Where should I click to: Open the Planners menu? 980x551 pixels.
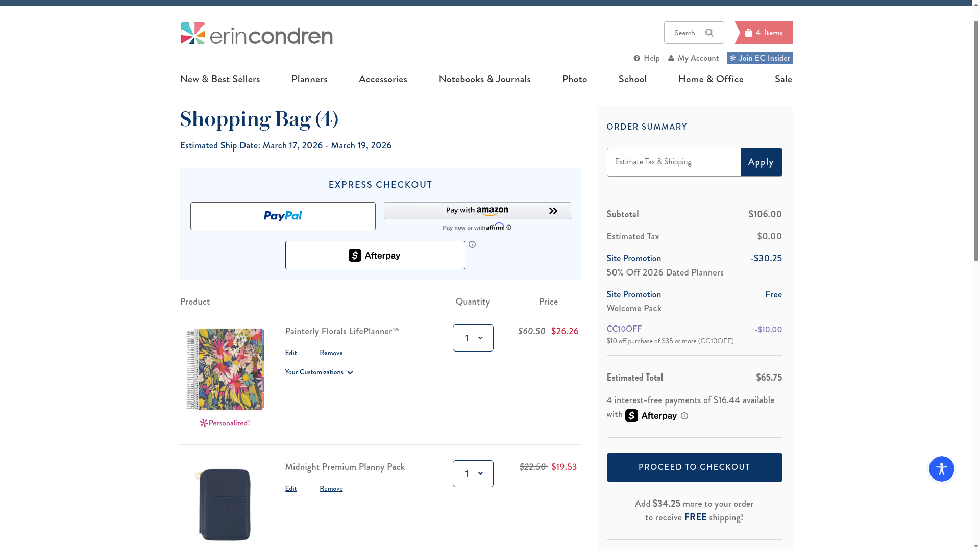coord(309,79)
